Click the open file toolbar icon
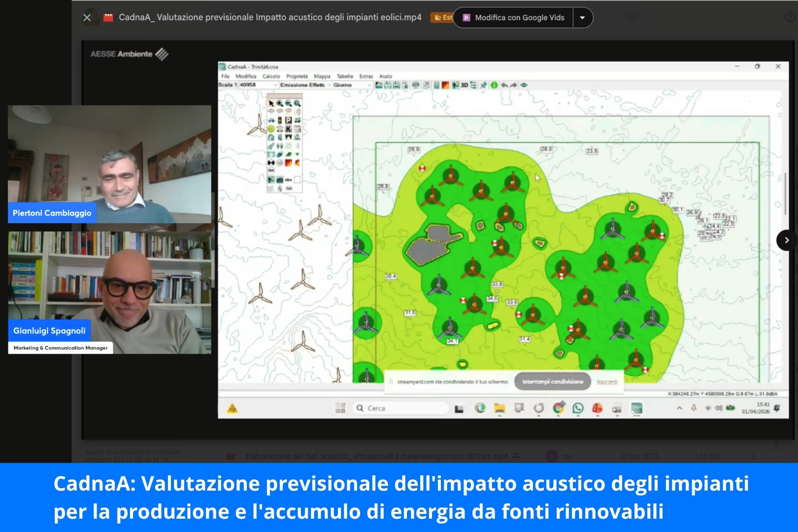 (379, 85)
